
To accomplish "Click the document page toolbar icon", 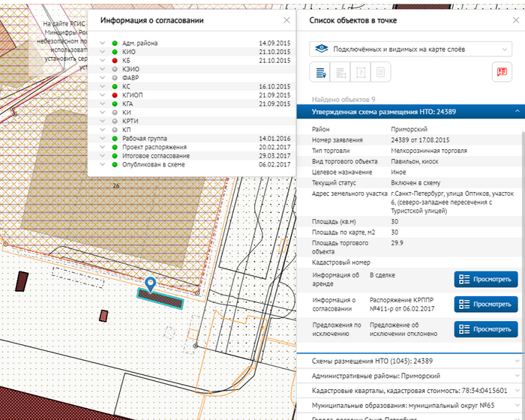I will [x=381, y=73].
